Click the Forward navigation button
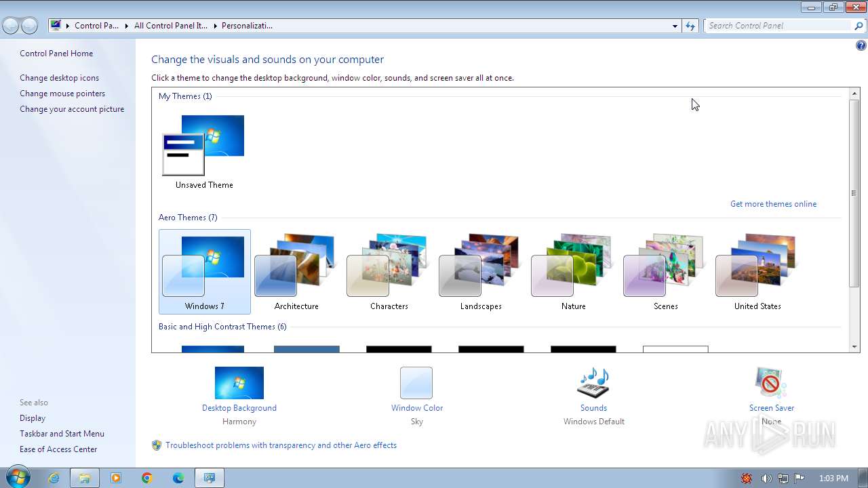868x488 pixels. 29,26
